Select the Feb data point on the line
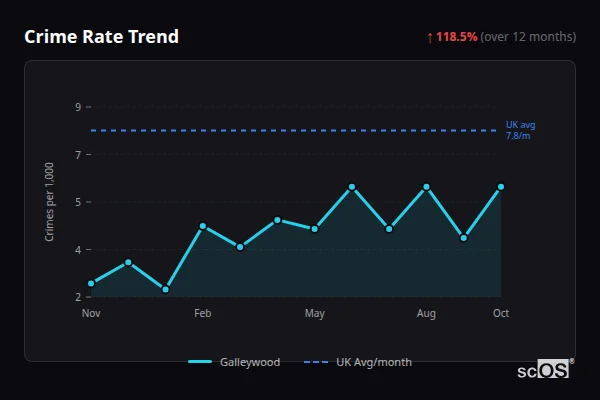This screenshot has height=400, width=600. [x=203, y=226]
